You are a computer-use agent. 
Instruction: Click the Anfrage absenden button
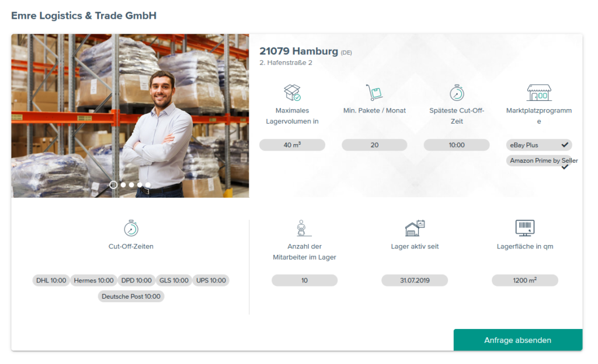pyautogui.click(x=517, y=340)
